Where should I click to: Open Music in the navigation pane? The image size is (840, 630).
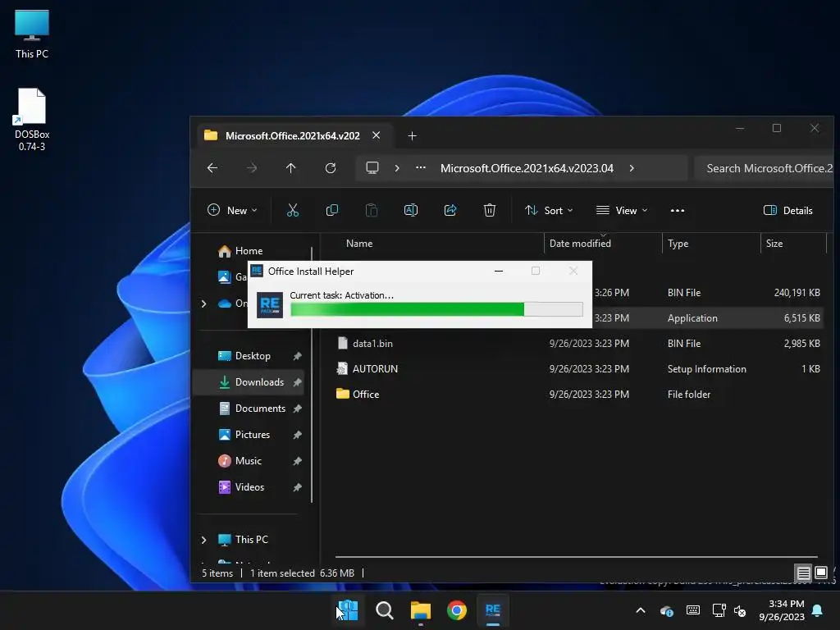pyautogui.click(x=248, y=461)
